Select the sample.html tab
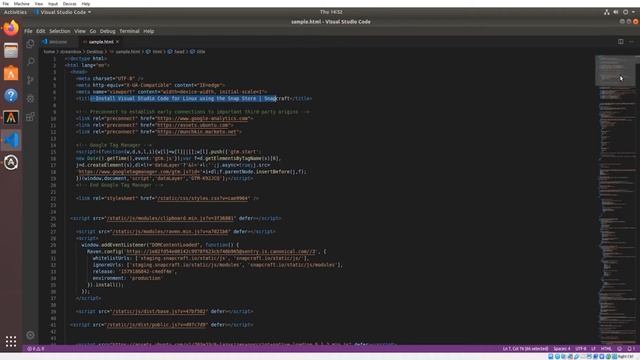 coord(101,42)
